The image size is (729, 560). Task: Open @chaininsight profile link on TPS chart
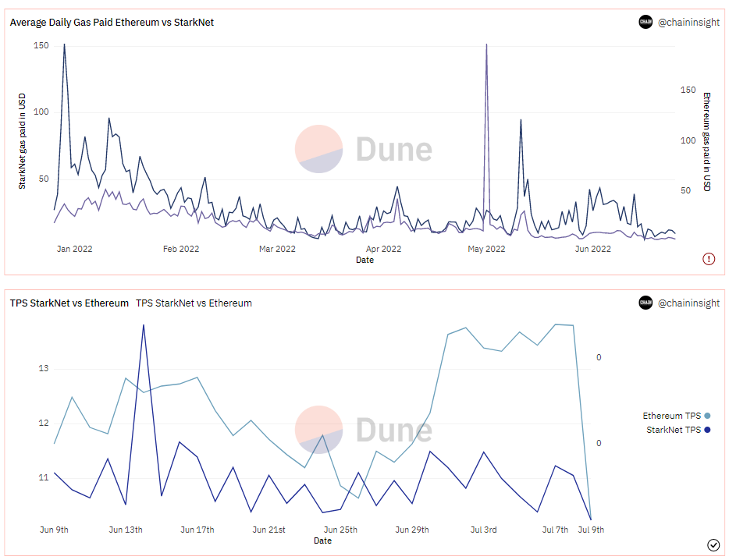point(688,303)
